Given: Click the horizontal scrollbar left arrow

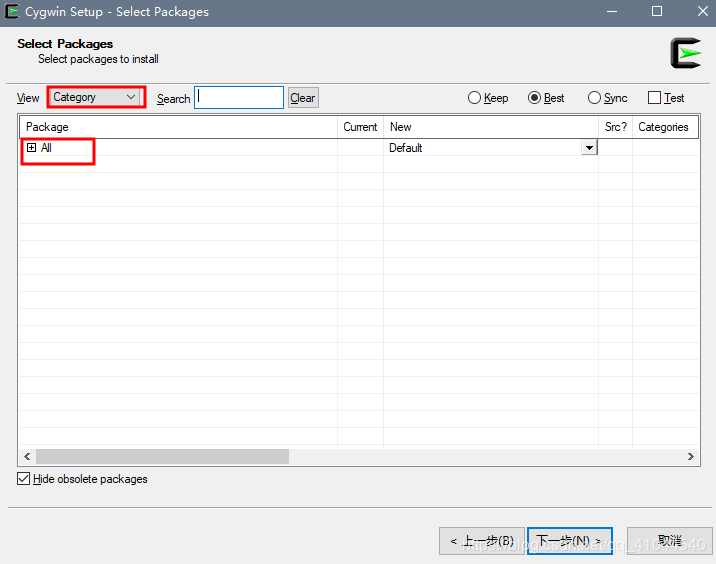Looking at the screenshot, I should (27, 456).
